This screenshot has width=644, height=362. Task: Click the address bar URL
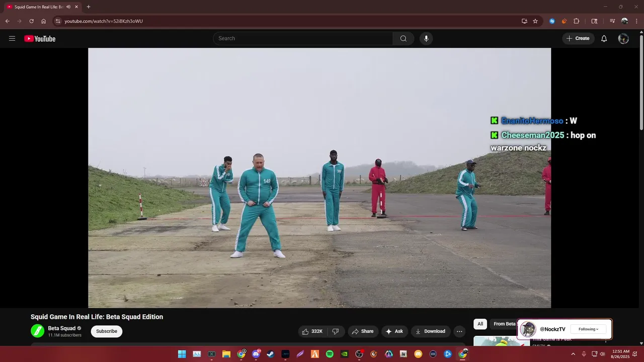[x=104, y=21]
